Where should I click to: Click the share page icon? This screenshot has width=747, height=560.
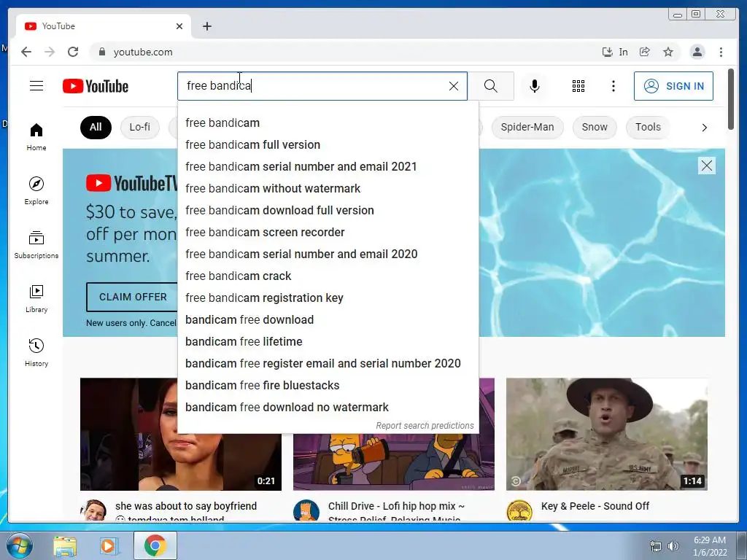point(645,52)
